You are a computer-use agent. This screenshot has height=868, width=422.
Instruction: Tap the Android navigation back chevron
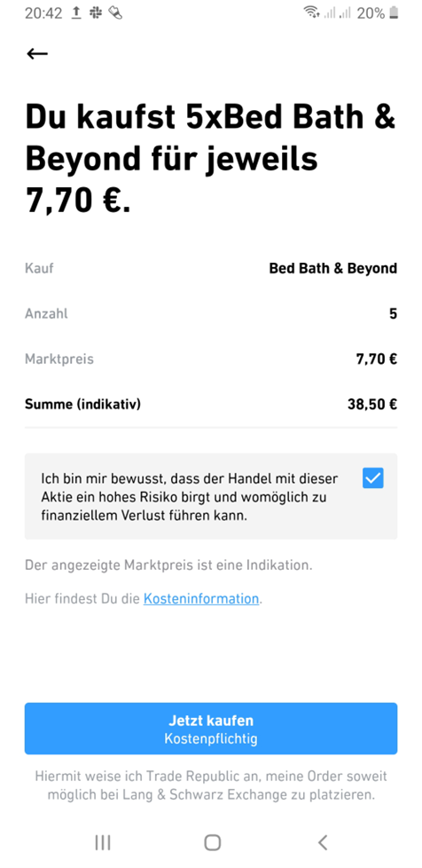[x=323, y=842]
